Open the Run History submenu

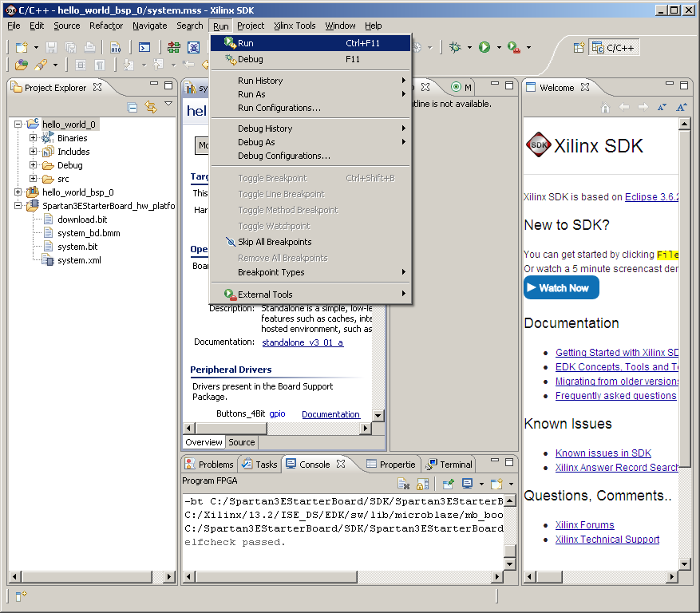click(x=260, y=81)
